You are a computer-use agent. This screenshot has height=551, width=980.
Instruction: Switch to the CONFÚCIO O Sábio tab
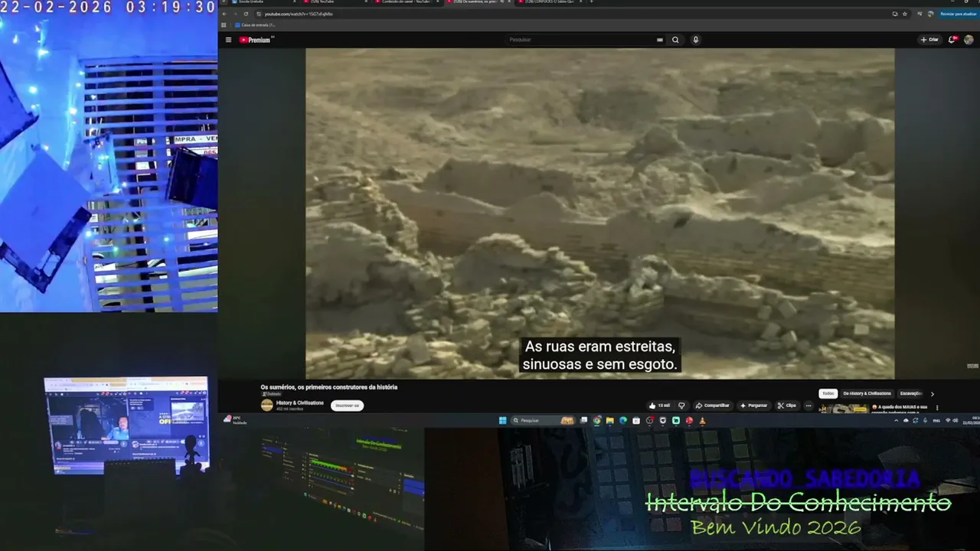pos(551,2)
